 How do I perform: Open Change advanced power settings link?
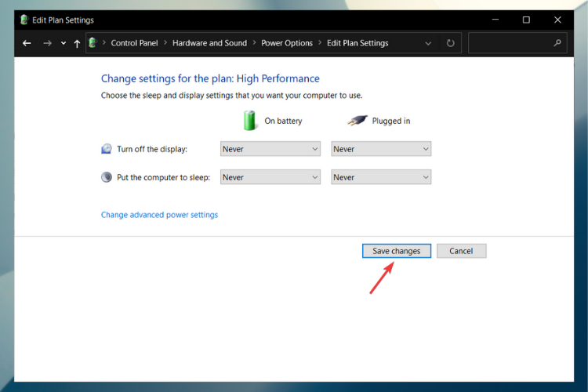(x=159, y=215)
